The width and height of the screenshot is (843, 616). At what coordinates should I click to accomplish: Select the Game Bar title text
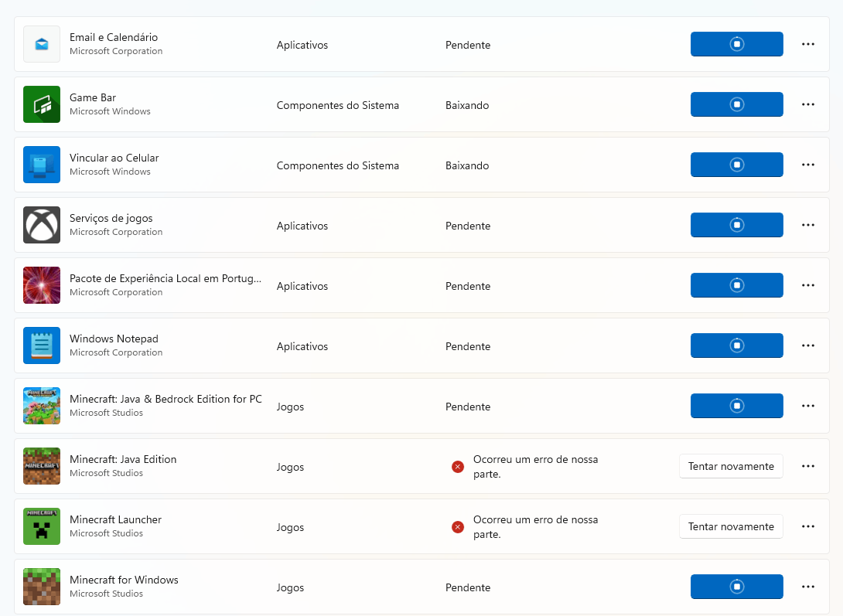93,97
